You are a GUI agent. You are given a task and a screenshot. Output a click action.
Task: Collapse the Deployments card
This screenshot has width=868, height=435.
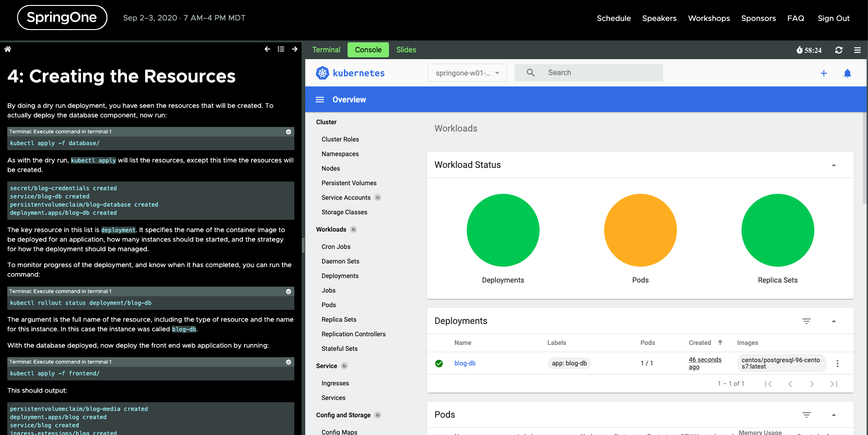tap(833, 321)
